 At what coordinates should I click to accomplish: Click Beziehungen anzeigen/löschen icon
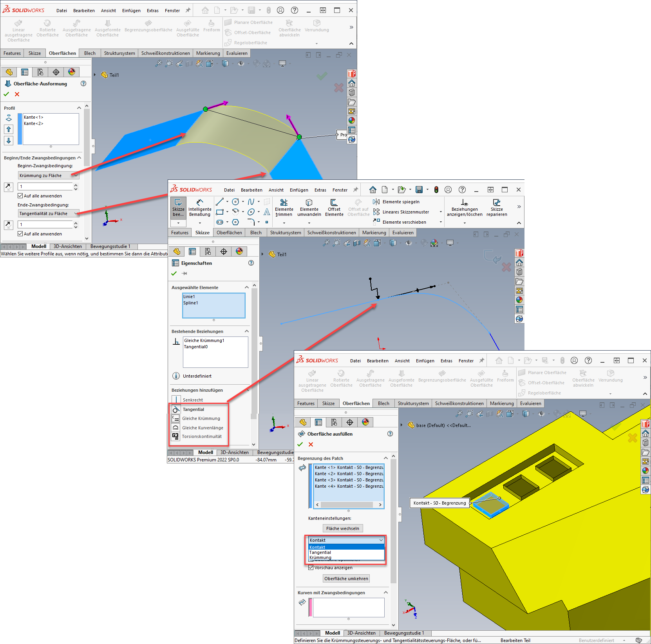(465, 207)
